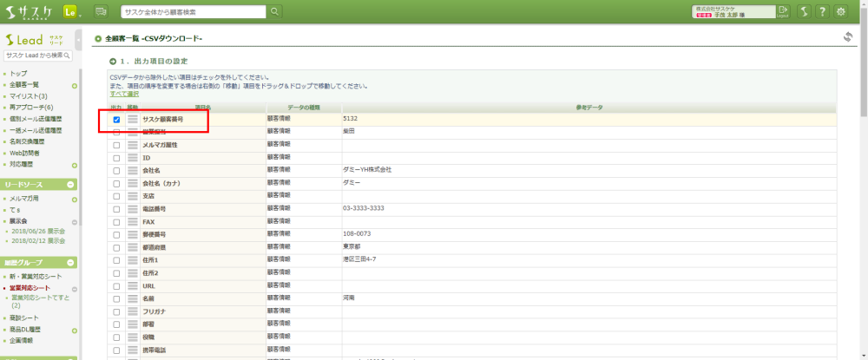Uncheck the サスケ顧客番号 output checkbox
This screenshot has width=868, height=360.
coord(116,120)
